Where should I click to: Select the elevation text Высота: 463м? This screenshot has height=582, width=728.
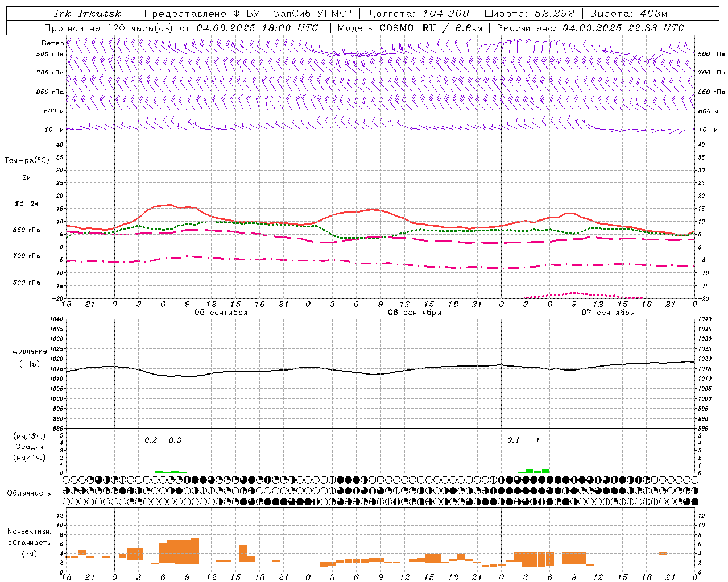tap(628, 14)
